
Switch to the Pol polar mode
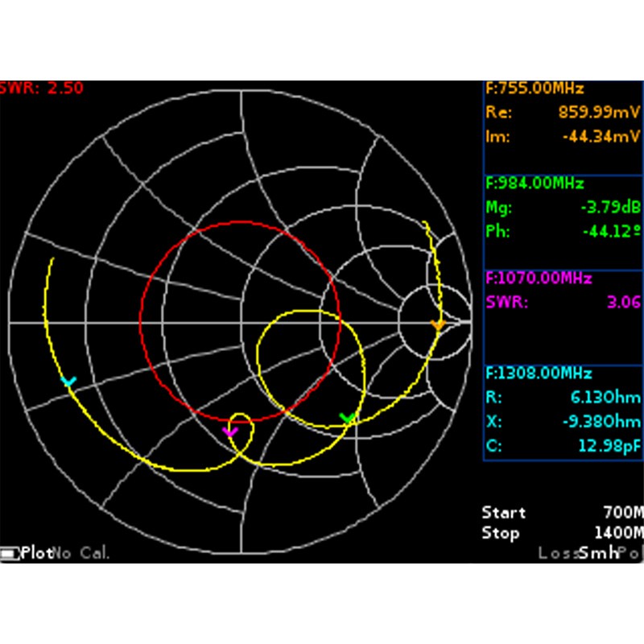click(x=631, y=553)
